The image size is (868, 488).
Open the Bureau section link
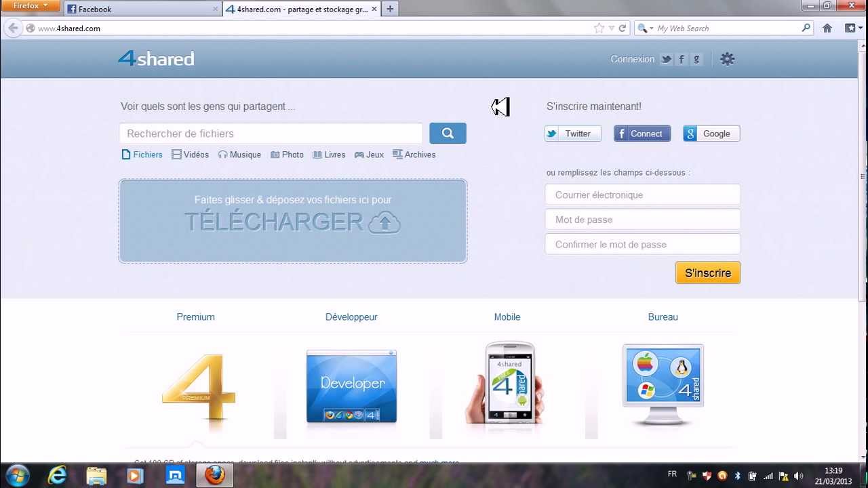(663, 317)
